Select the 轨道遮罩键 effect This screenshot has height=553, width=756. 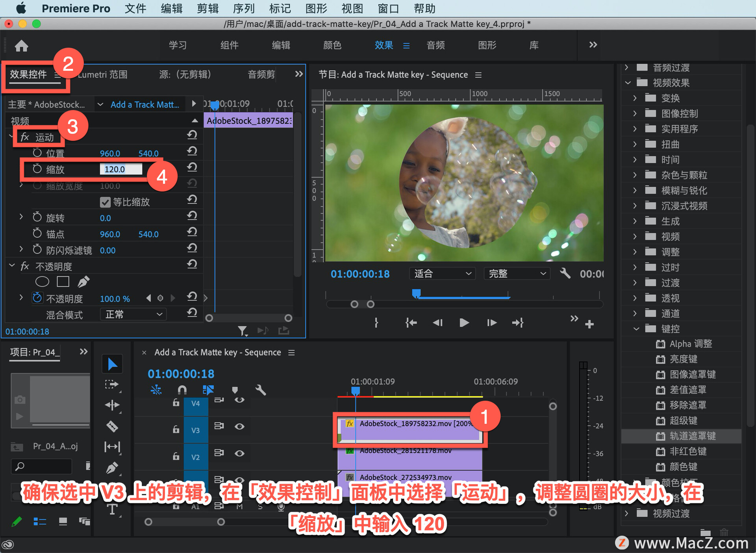693,436
